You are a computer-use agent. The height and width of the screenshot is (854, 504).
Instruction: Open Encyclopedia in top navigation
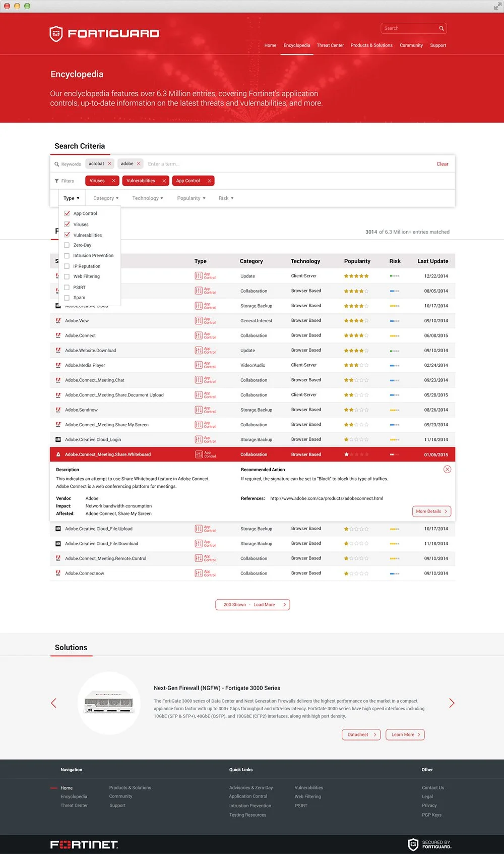point(297,45)
